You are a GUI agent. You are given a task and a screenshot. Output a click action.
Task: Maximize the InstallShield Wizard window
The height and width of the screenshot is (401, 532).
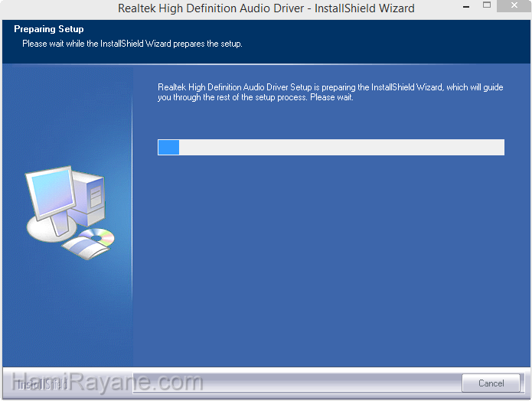click(487, 5)
